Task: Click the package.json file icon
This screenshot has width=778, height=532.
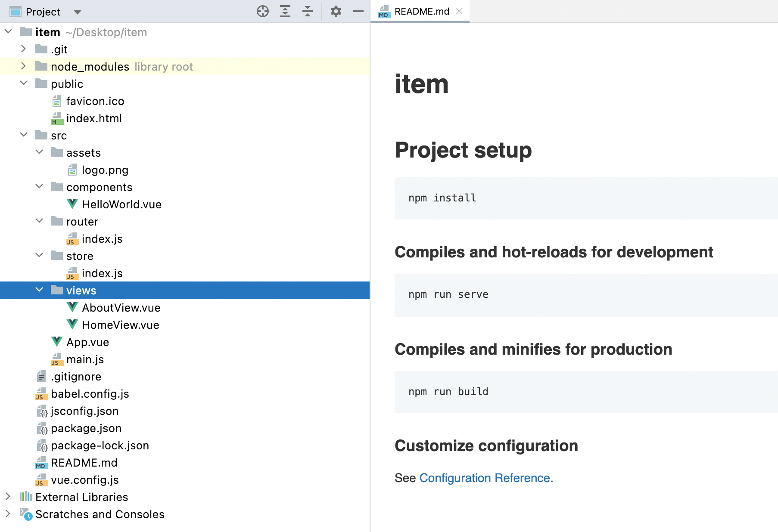Action: click(x=42, y=429)
